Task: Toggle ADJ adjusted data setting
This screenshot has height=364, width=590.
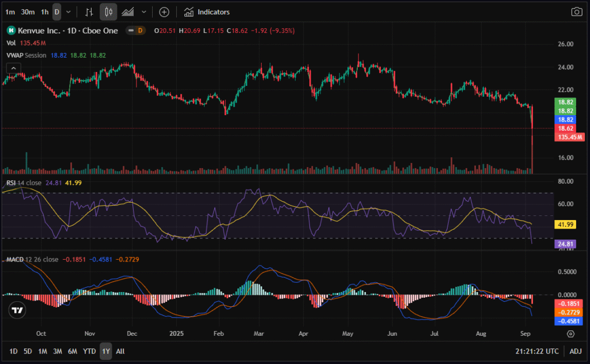Action: [576, 351]
